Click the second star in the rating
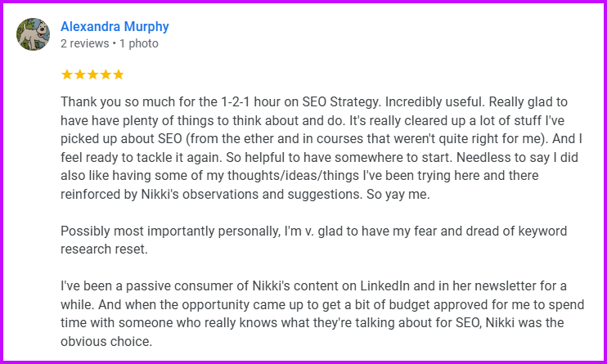Screen dimensions: 607x364 (79, 74)
